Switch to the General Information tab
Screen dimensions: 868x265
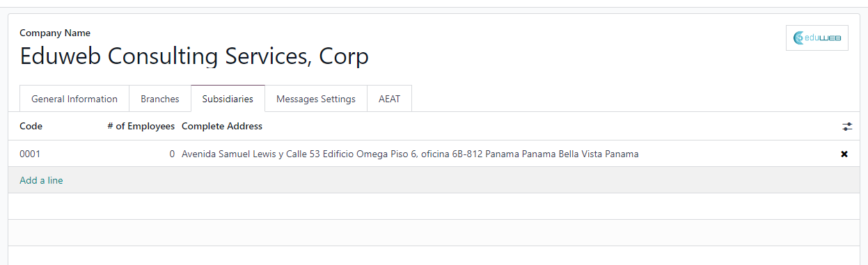click(x=74, y=99)
